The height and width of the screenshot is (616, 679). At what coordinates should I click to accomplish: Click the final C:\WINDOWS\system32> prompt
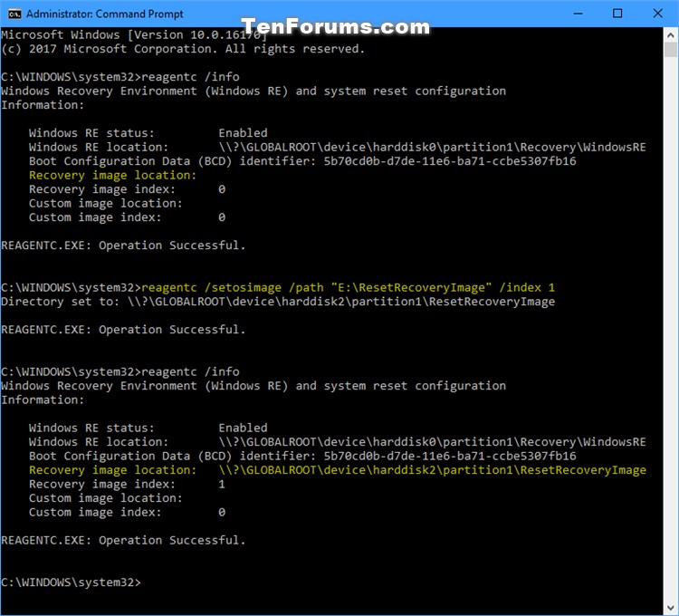(71, 582)
